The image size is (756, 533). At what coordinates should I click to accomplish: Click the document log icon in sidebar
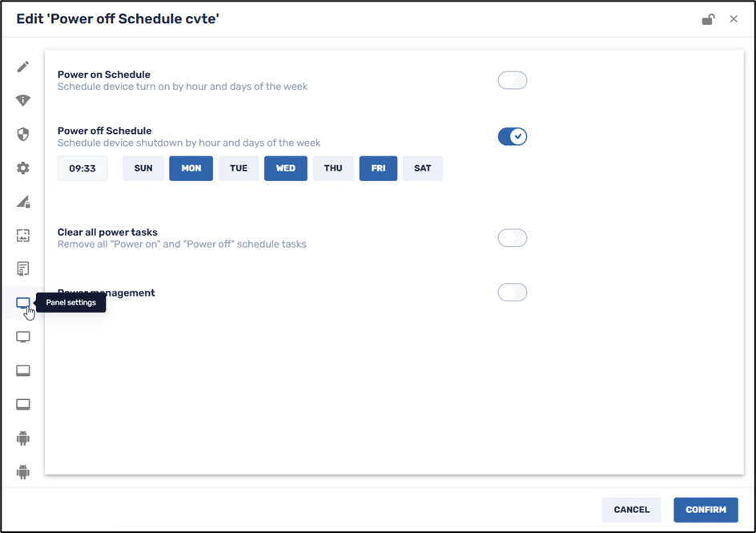coord(22,269)
